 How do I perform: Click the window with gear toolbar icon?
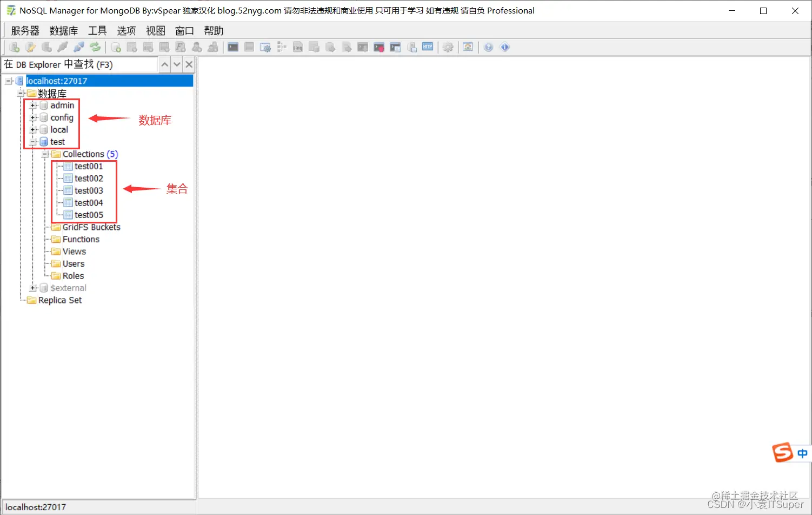point(265,47)
